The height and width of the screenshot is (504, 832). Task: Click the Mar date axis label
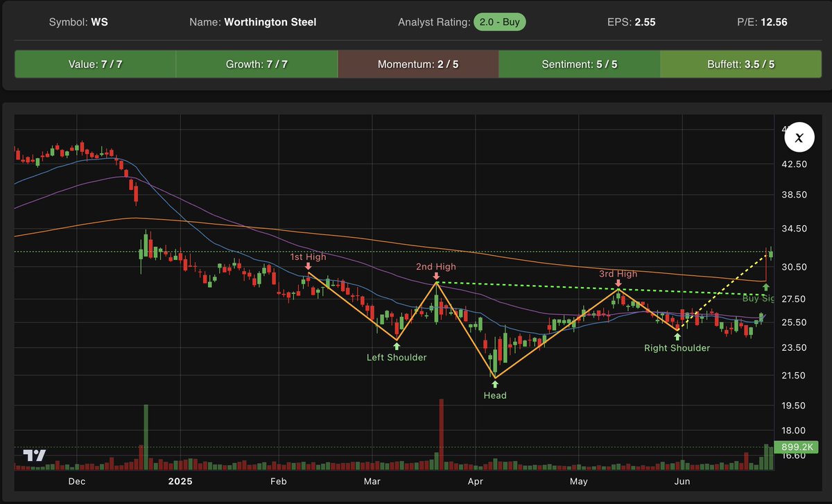(x=372, y=481)
